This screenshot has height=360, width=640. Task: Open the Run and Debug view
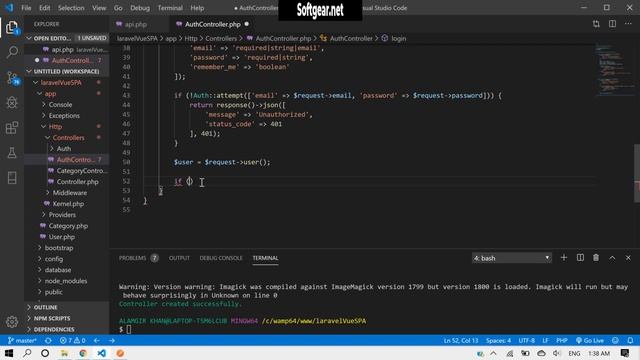[12, 102]
